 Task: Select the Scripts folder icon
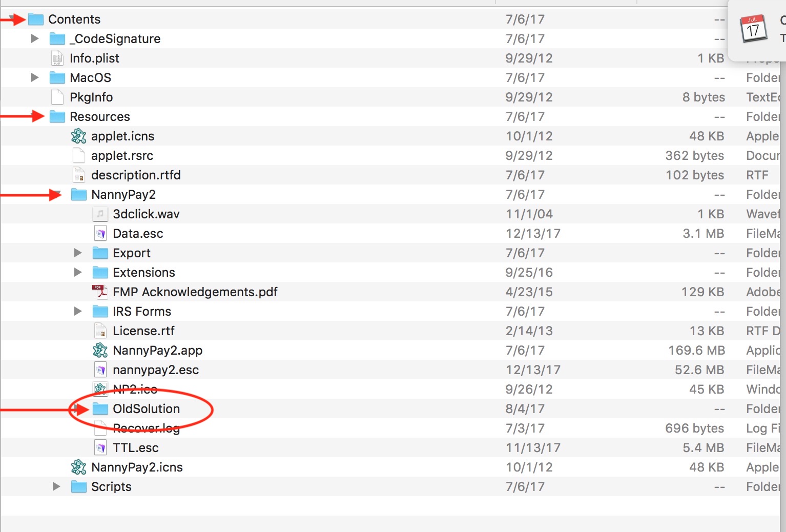coord(79,487)
